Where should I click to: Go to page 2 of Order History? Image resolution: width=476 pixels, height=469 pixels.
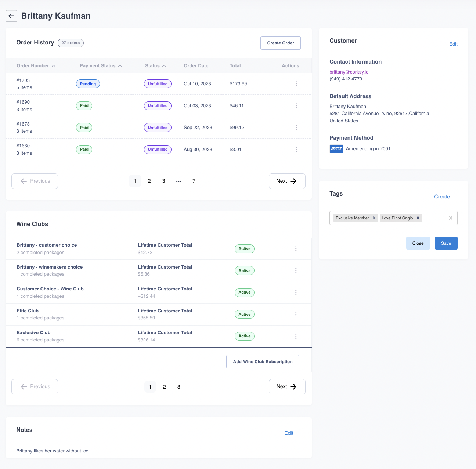pos(149,181)
